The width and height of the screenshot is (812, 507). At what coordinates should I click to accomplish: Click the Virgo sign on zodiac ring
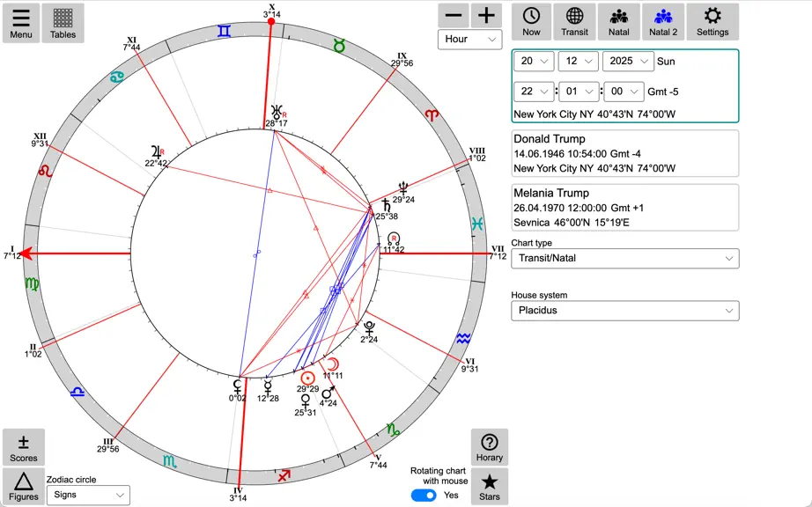32,283
